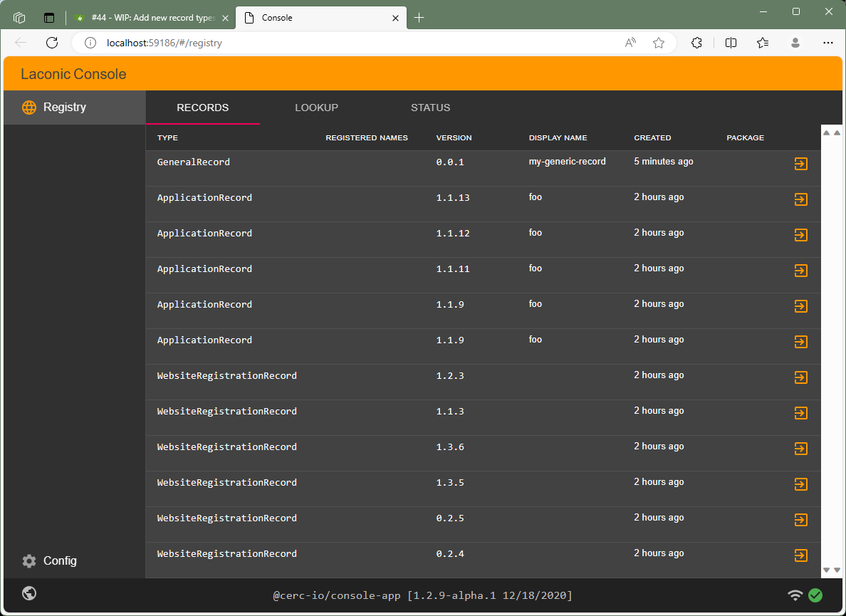The image size is (846, 616).
Task: Open details for ApplicationRecord version 1.1.13
Action: click(800, 199)
